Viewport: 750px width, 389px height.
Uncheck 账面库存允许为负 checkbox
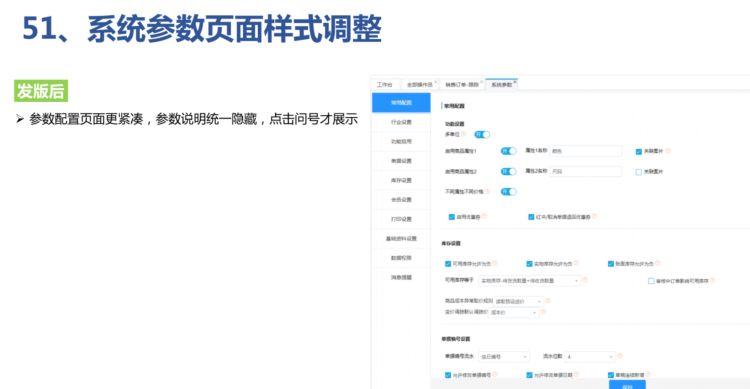click(x=611, y=264)
